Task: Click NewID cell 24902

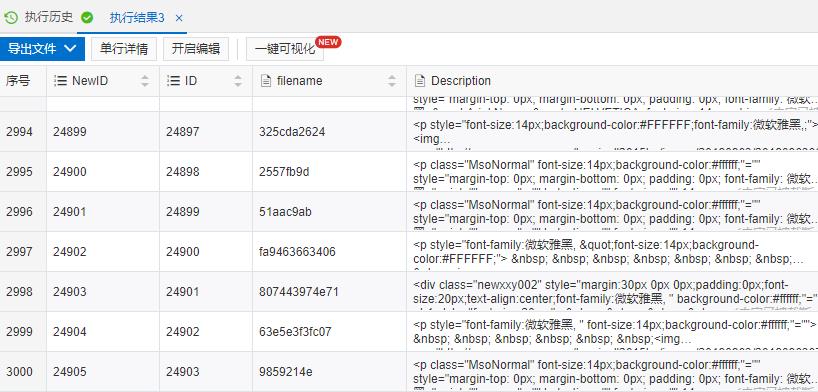Action: coord(103,252)
